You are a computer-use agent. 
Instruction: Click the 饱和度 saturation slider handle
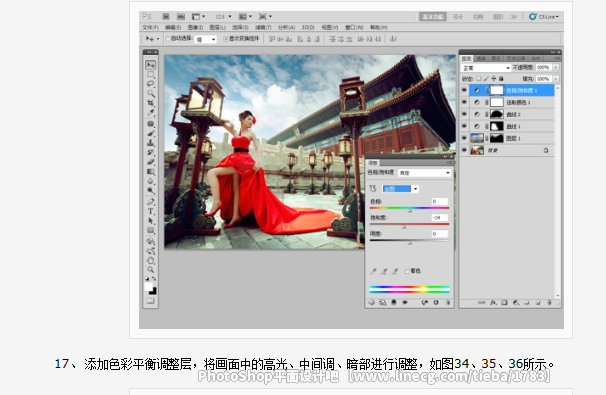pos(404,227)
